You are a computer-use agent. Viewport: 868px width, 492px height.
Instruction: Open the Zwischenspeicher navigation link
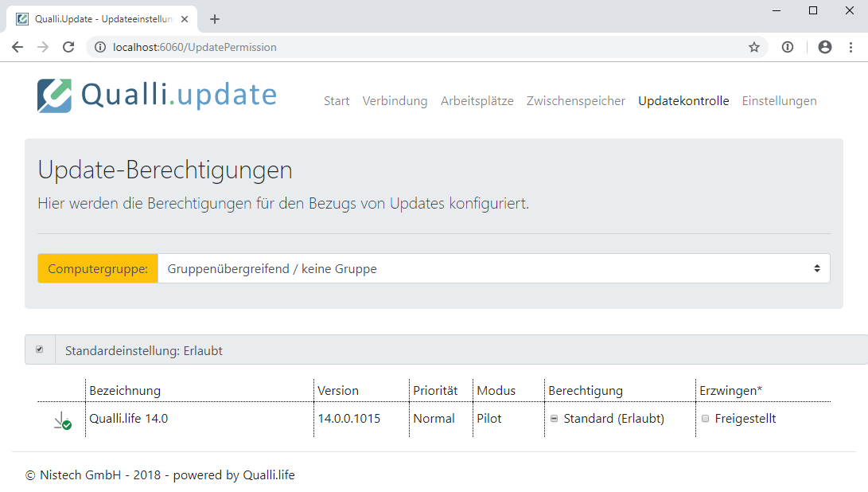coord(575,101)
